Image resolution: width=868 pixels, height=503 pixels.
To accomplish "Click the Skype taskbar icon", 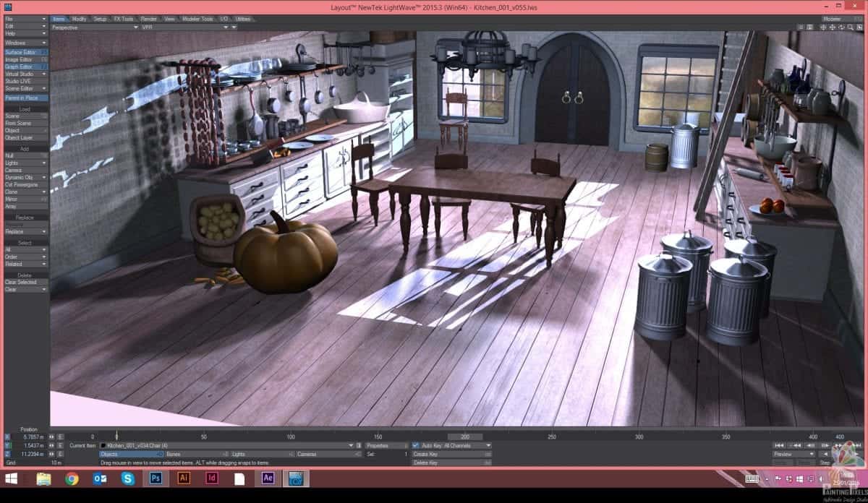I will (128, 478).
